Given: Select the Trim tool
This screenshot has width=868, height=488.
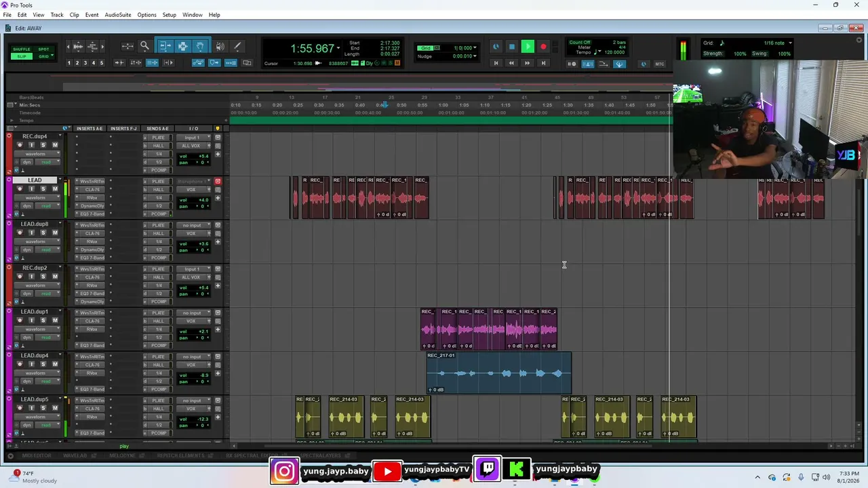Looking at the screenshot, I should click(165, 46).
